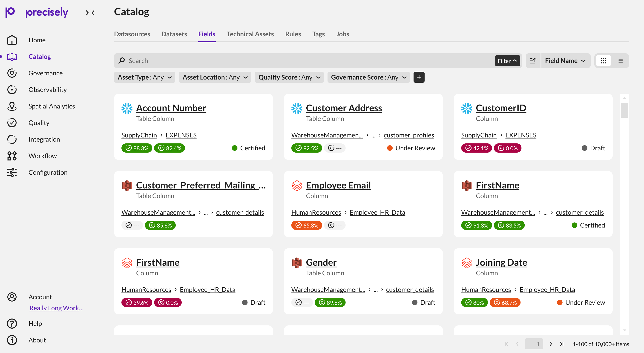Open Help question mark icon

[12, 324]
